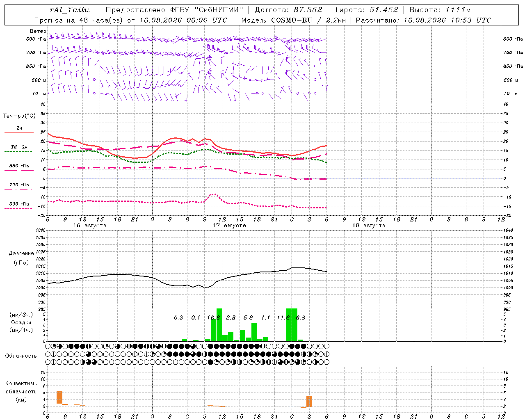The height and width of the screenshot is (420, 525).
Task: Click the 16 августа date label
Action: 90,226
